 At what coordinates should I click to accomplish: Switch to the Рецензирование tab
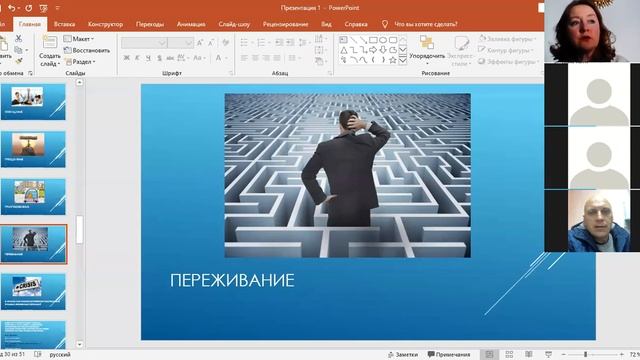tap(285, 24)
